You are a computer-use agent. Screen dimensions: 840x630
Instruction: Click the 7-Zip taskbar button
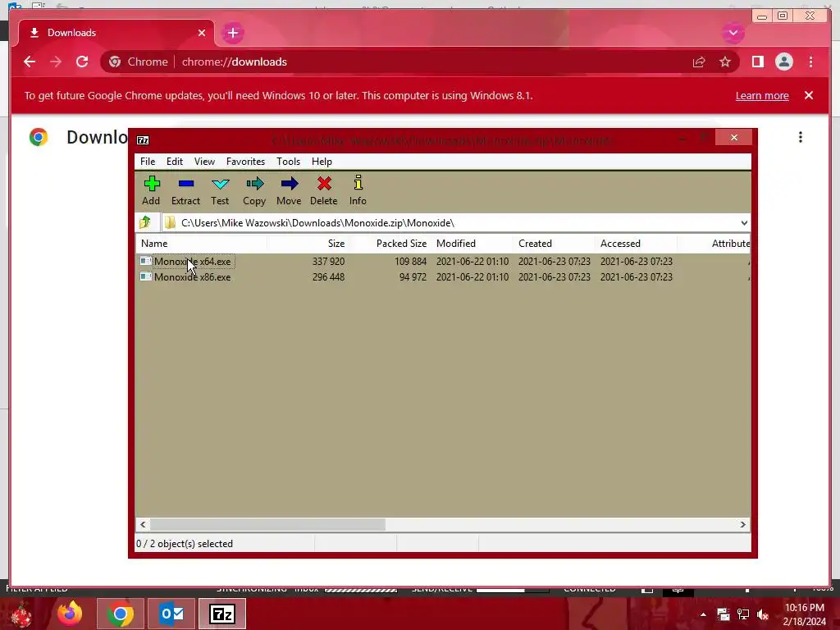(222, 614)
